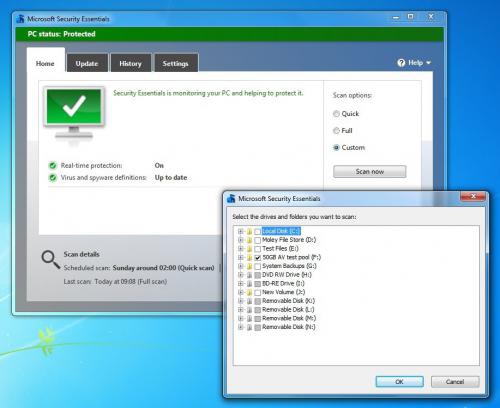Click the 50GB AV test pool (F:) drive icon
500x408 pixels.
249,257
